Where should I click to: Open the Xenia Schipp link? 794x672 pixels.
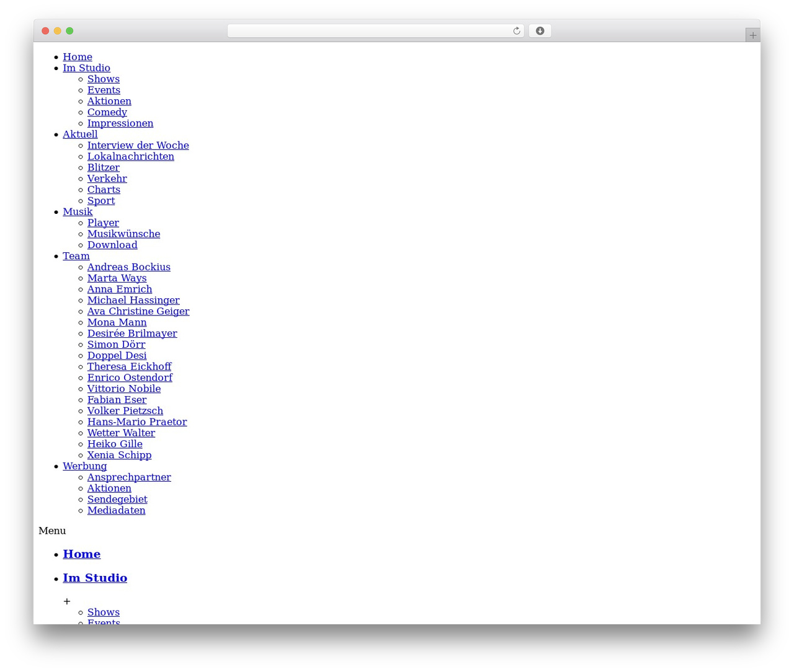tap(119, 455)
